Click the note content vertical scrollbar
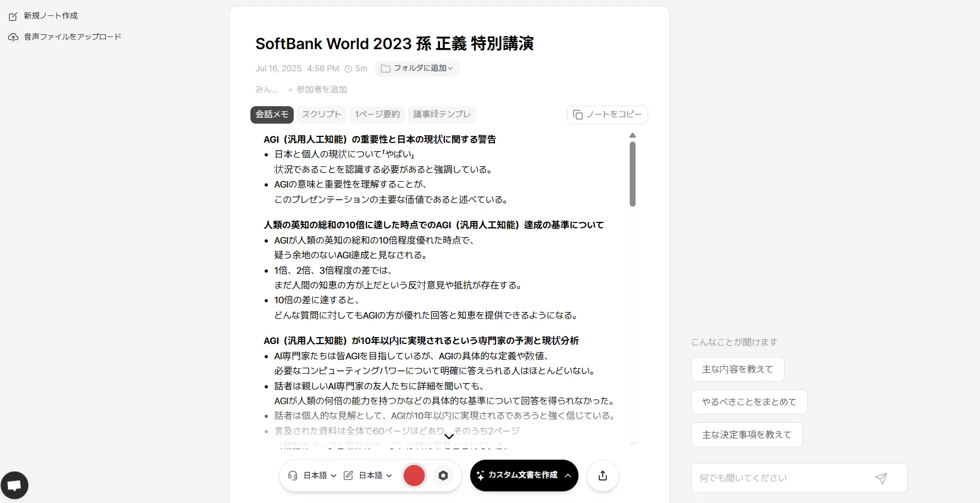This screenshot has height=503, width=980. click(x=632, y=174)
